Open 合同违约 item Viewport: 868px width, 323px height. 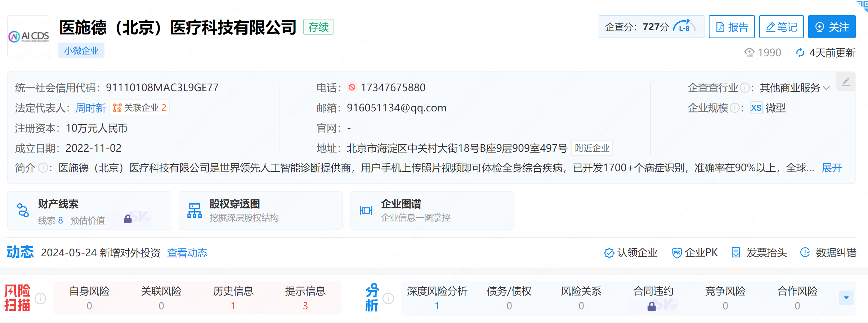click(653, 298)
